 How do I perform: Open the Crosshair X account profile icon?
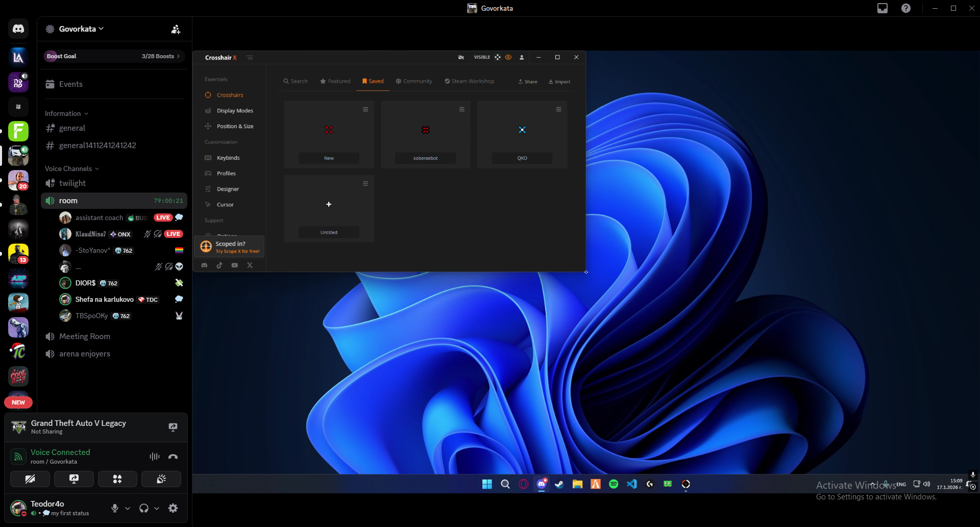click(522, 57)
